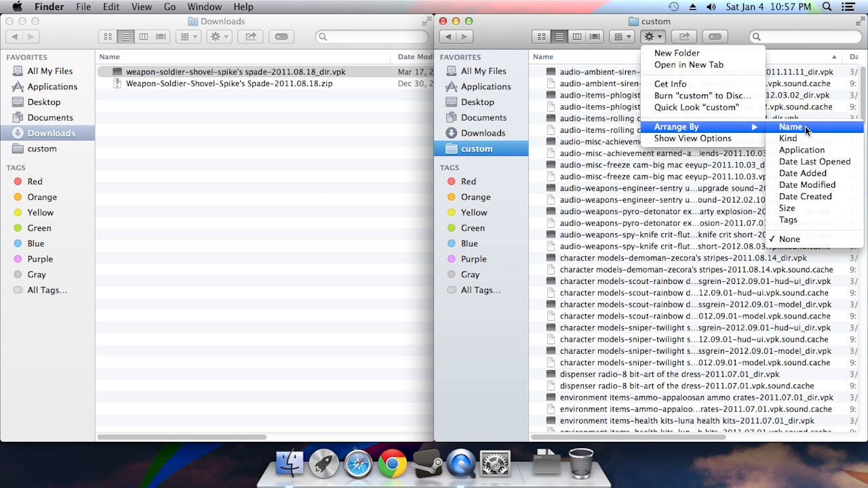Click search field in Downloads window
This screenshot has height=488, width=868.
click(371, 37)
